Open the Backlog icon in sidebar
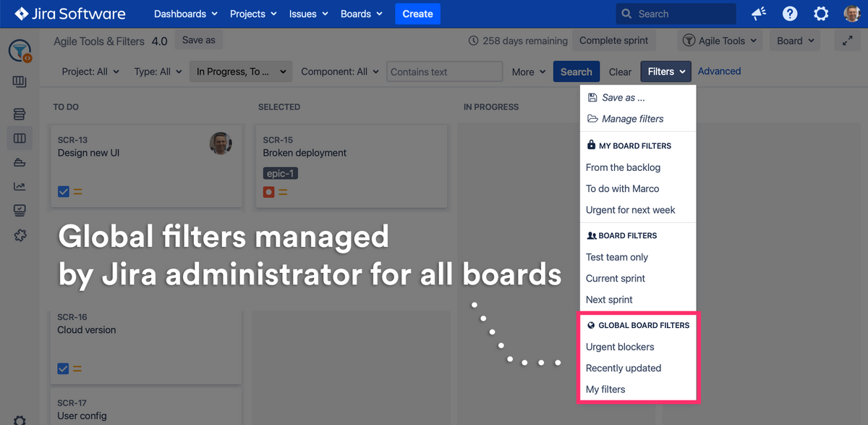Image resolution: width=868 pixels, height=425 pixels. coord(20,114)
